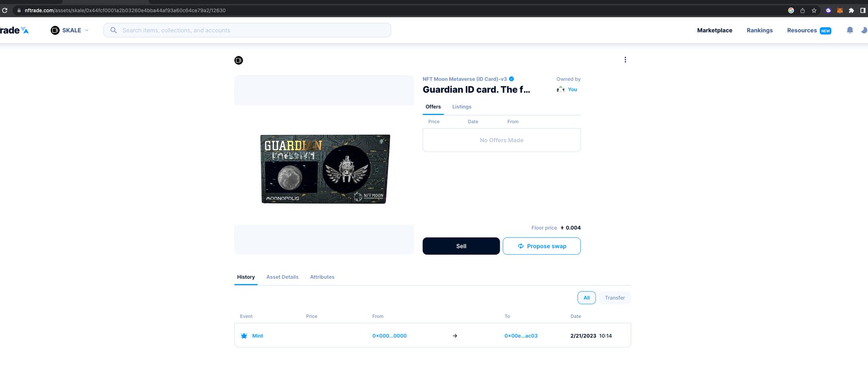Bookmark this page with the star icon

click(814, 11)
